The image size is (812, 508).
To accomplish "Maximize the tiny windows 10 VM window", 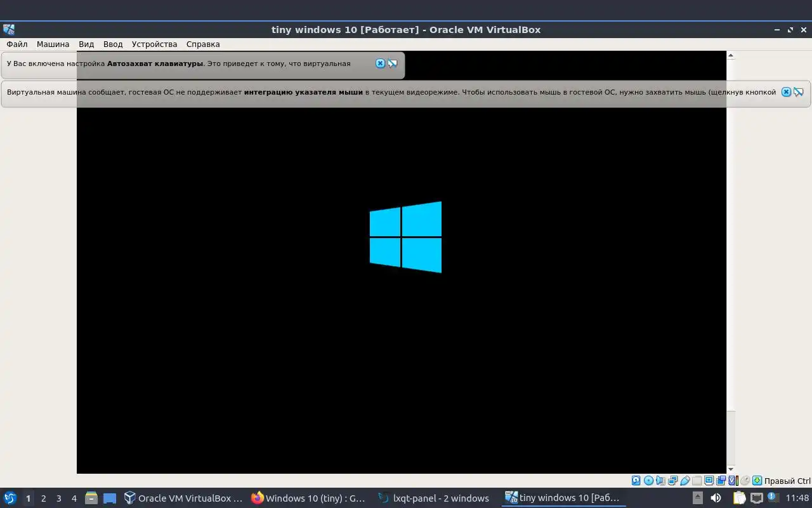I will click(790, 30).
